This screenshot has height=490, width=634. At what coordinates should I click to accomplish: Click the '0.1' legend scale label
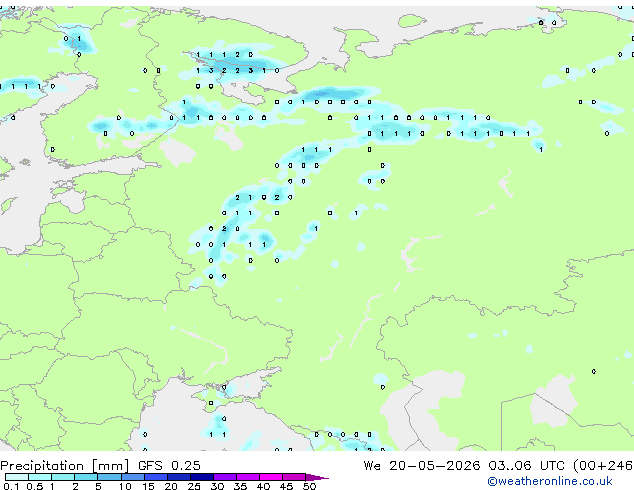coord(11,486)
